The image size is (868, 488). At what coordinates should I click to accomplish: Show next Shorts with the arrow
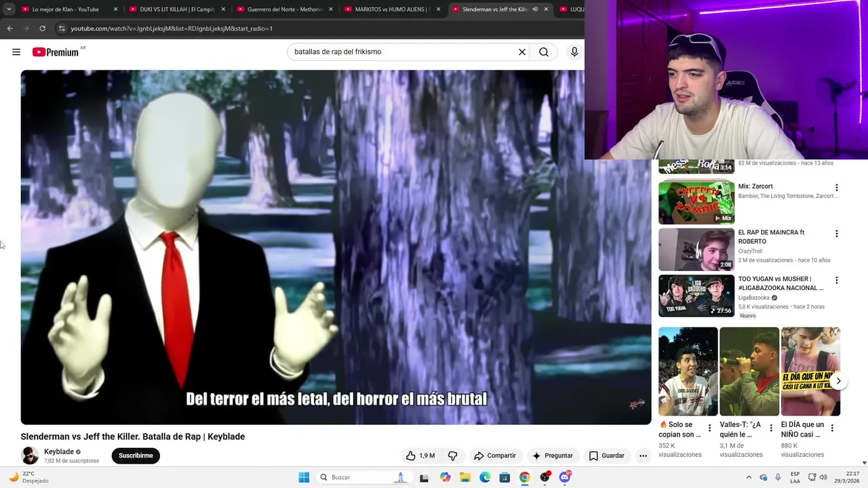coord(838,381)
